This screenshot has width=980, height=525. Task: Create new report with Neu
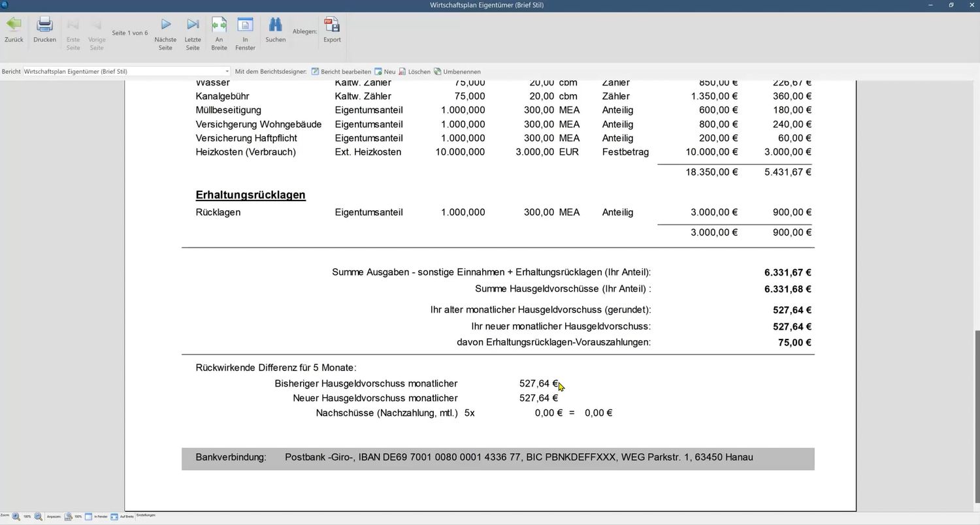[385, 72]
